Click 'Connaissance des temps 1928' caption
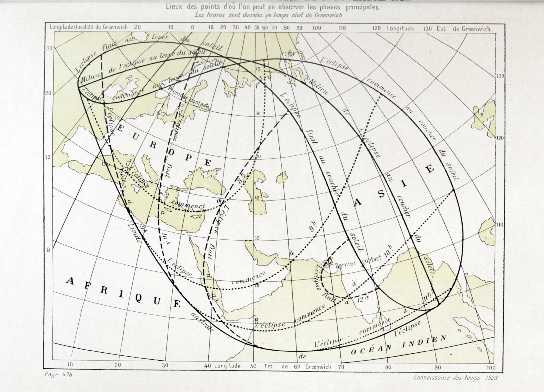Screen dimensions: 544x392 pyautogui.click(x=455, y=377)
